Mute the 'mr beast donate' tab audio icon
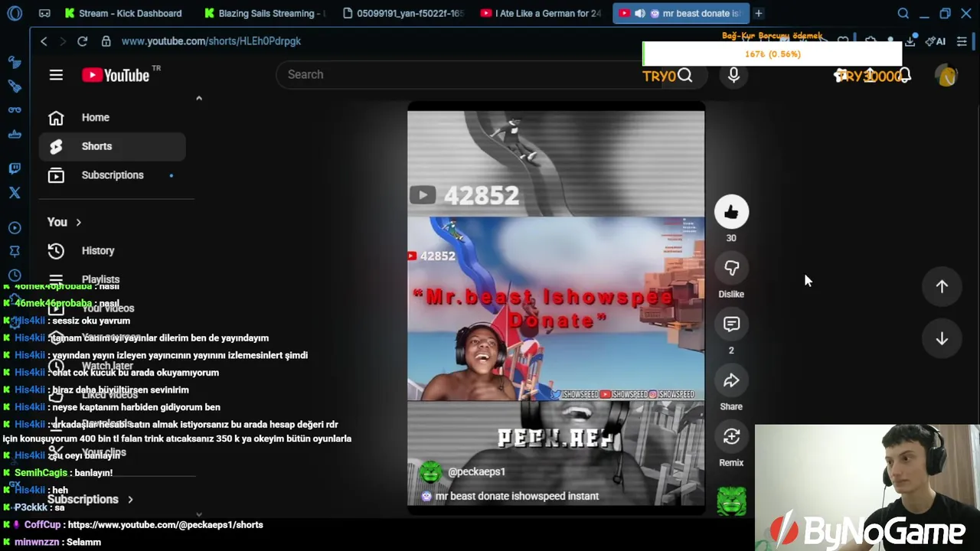 (x=639, y=13)
